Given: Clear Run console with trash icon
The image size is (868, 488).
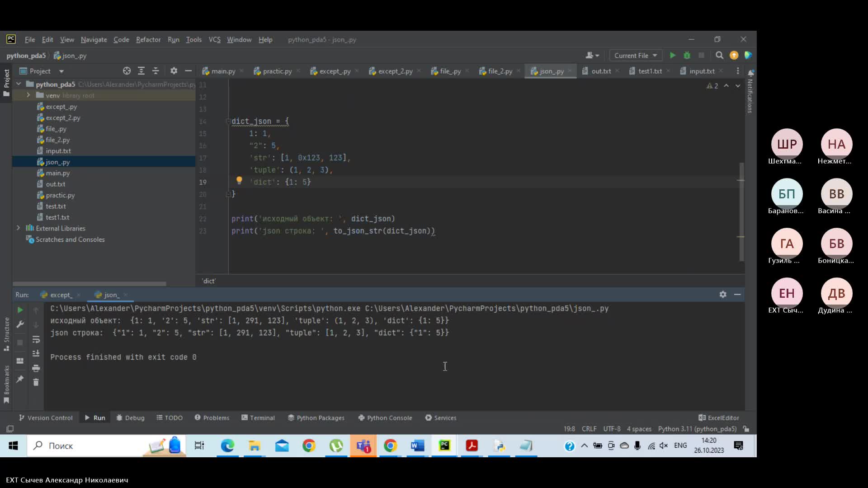Looking at the screenshot, I should (x=36, y=382).
